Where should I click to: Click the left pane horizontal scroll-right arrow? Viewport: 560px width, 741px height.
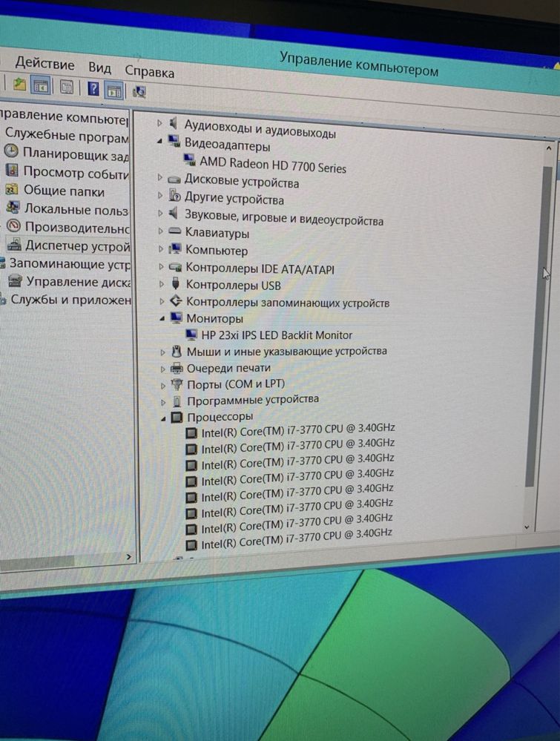[x=128, y=557]
